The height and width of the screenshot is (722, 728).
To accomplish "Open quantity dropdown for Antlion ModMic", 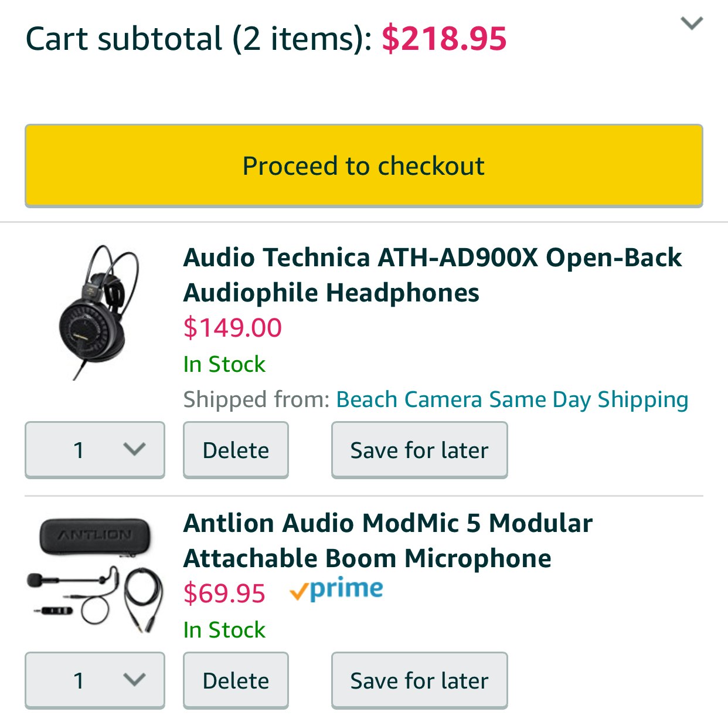I will 95,680.
